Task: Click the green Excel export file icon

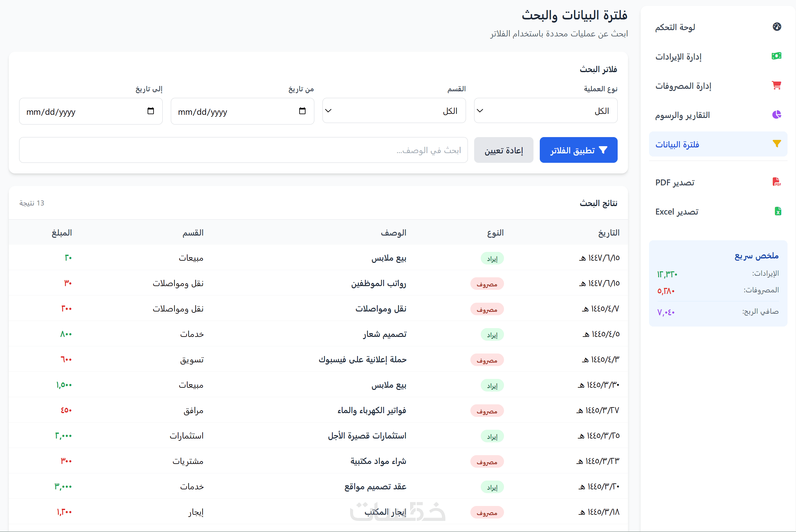Action: (778, 211)
